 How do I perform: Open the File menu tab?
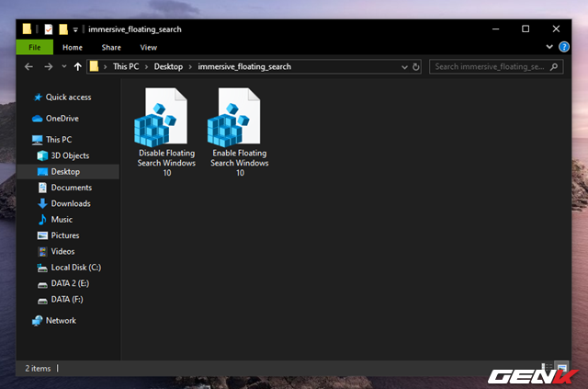(x=35, y=47)
